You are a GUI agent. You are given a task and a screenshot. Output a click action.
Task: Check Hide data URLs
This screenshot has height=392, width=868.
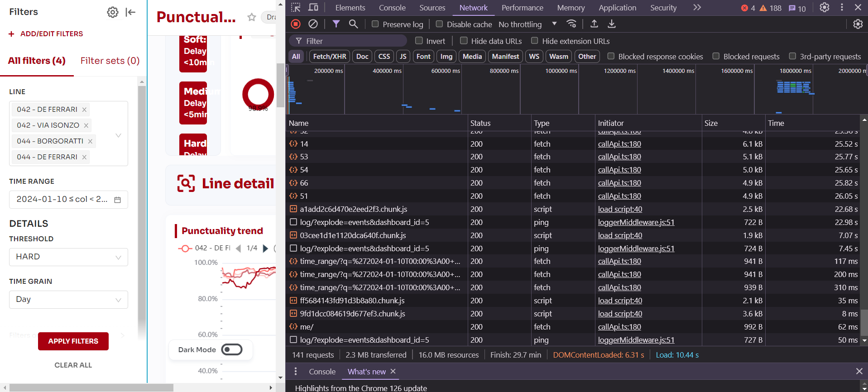tap(464, 41)
